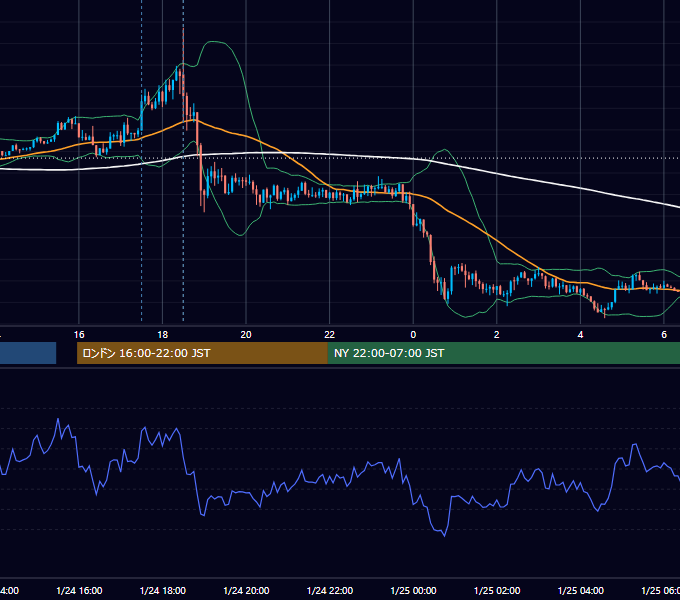The image size is (680, 600).
Task: Click the 6 hour label on price chart axis
Action: point(664,335)
